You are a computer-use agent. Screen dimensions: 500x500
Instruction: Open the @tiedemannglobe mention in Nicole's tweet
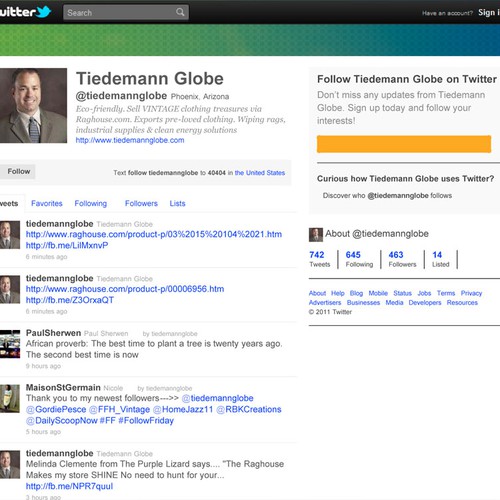[x=217, y=398]
